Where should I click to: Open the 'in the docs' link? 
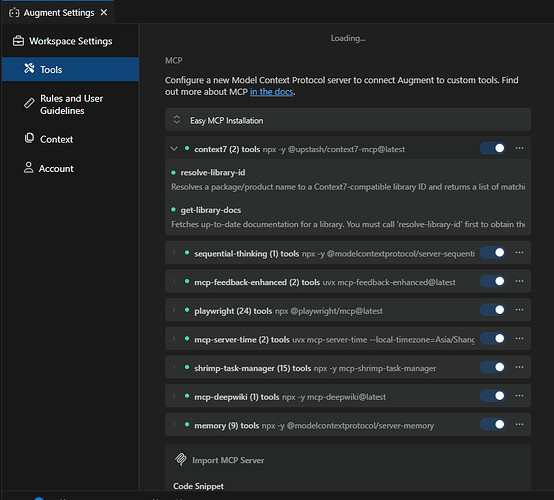coord(271,92)
